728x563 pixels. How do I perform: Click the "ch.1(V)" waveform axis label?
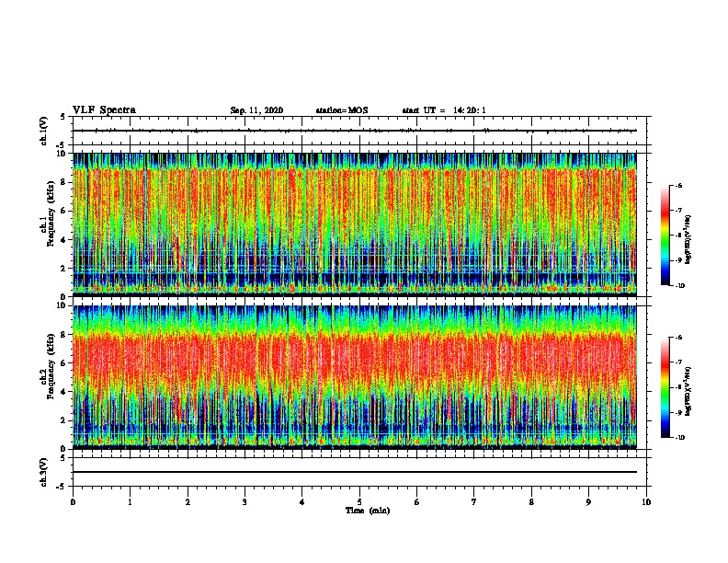pos(44,131)
